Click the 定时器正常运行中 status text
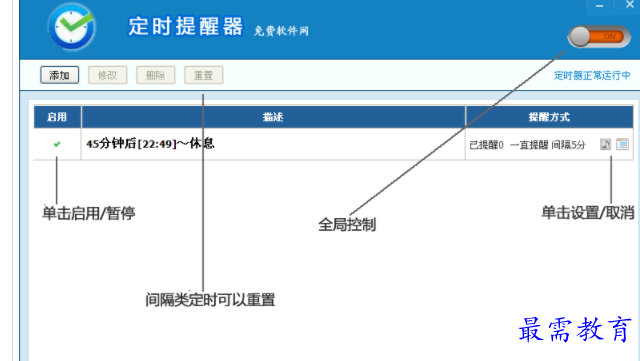The height and width of the screenshot is (361, 640). click(592, 76)
